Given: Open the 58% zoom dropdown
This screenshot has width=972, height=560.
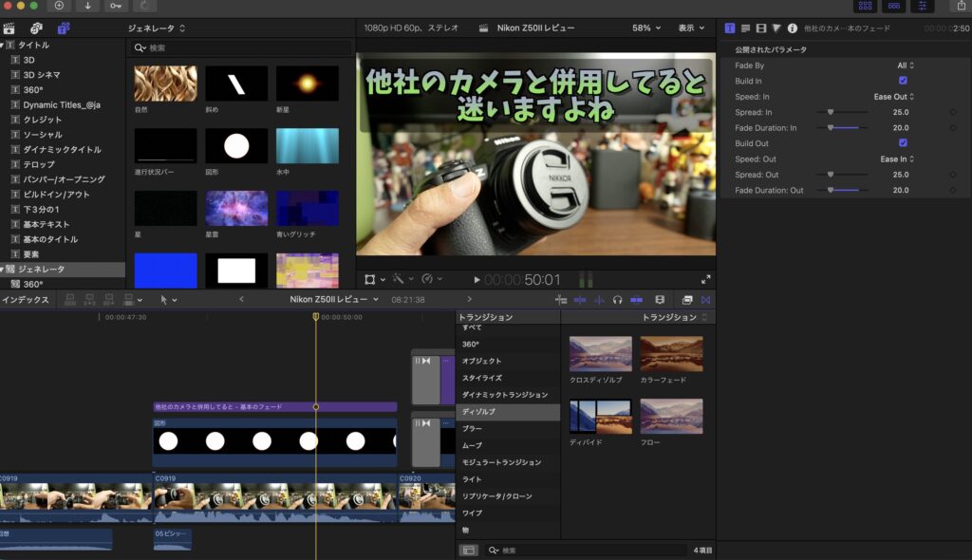Looking at the screenshot, I should coord(643,28).
